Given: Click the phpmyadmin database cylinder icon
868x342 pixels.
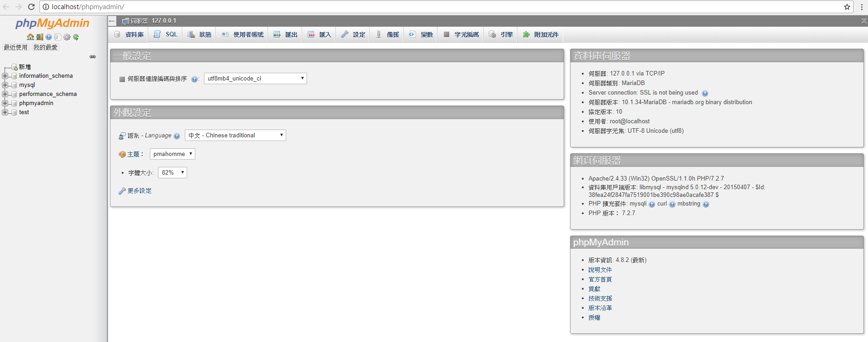Looking at the screenshot, I should click(14, 103).
